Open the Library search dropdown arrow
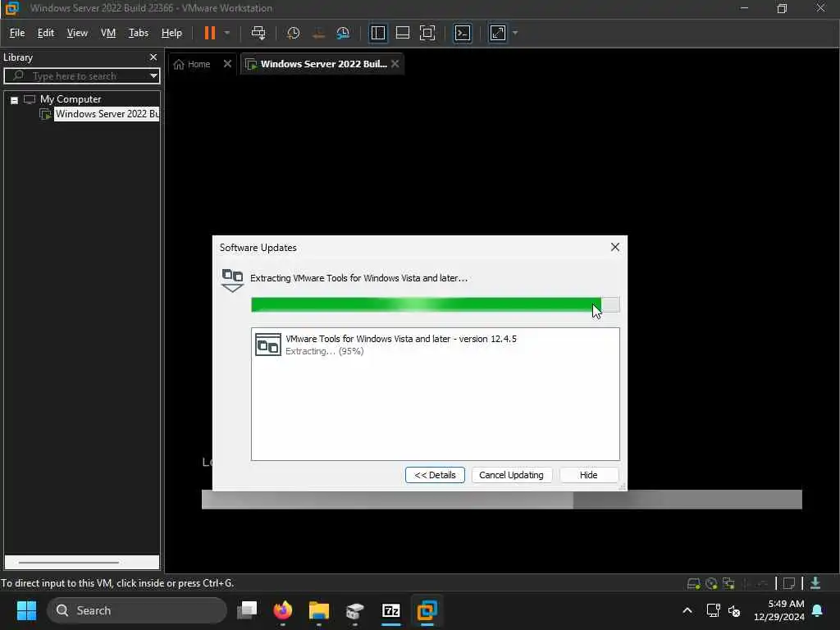The width and height of the screenshot is (840, 630). tap(153, 75)
